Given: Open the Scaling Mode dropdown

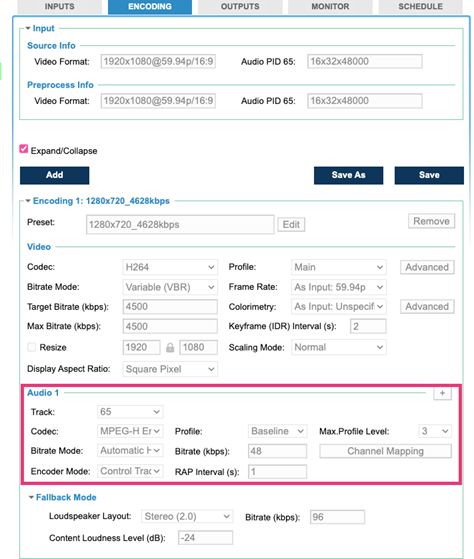Looking at the screenshot, I should 339,347.
